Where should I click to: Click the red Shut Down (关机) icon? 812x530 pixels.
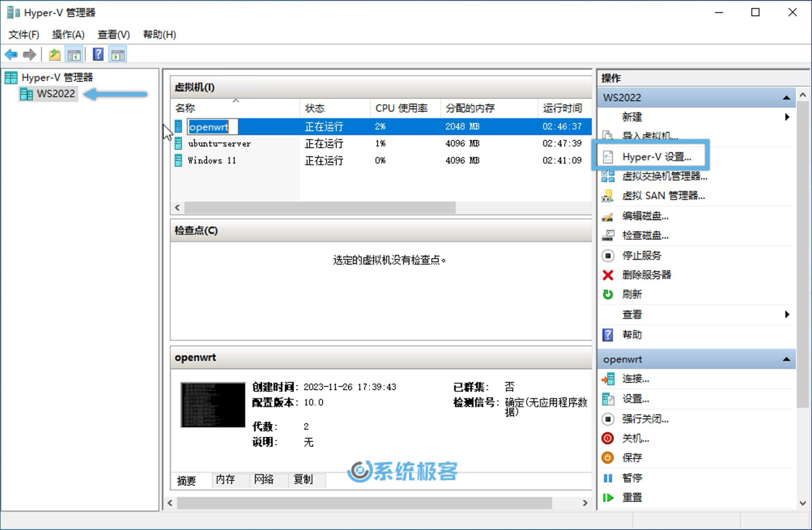[607, 438]
